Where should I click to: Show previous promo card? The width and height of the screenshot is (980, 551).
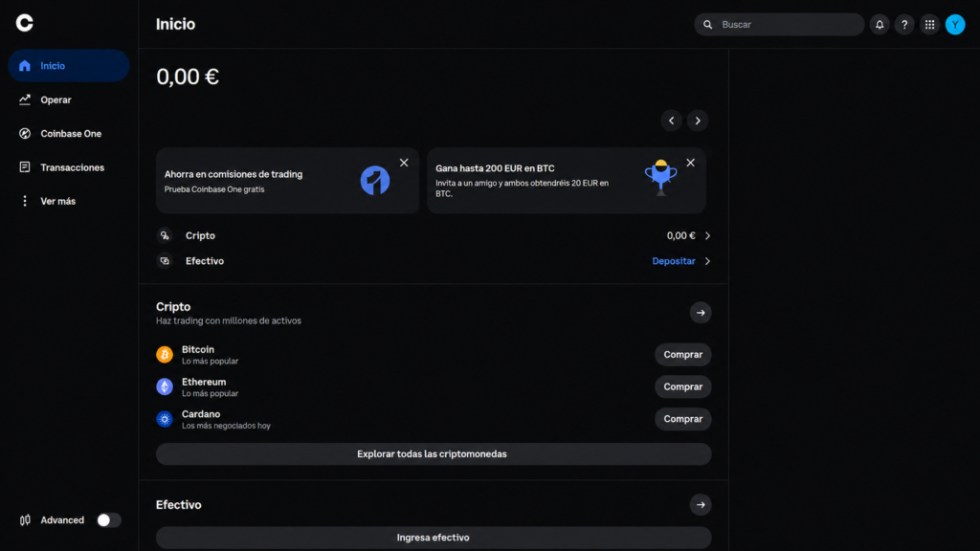671,121
